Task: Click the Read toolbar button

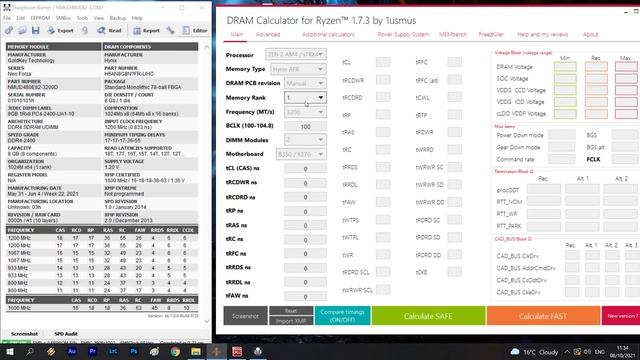Action: point(109,31)
